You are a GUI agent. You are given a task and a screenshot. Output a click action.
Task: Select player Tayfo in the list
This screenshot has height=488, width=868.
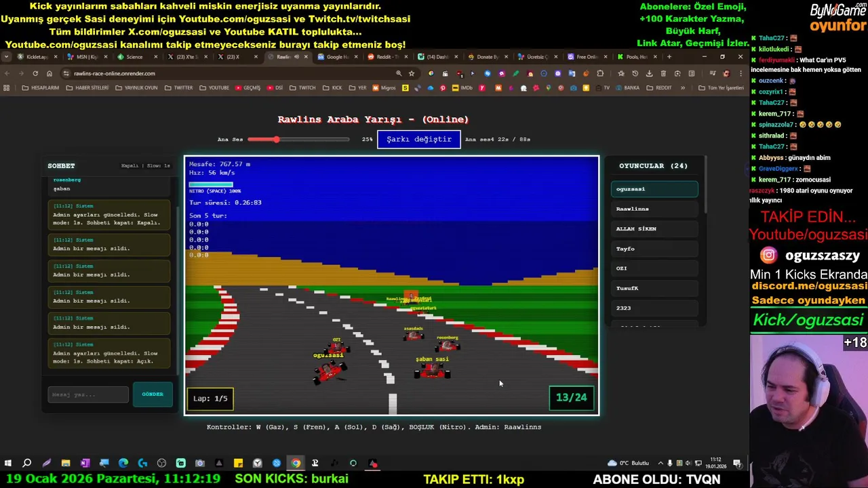tap(654, 249)
